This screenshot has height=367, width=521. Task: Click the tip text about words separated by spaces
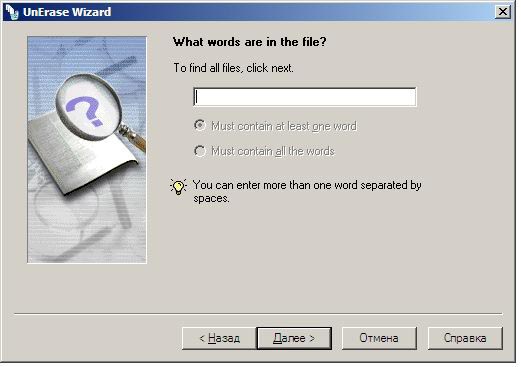(x=307, y=191)
